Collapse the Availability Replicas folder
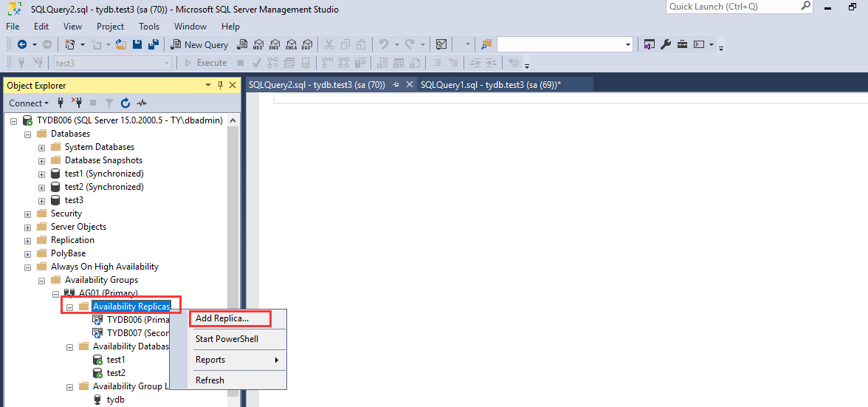 tap(69, 307)
